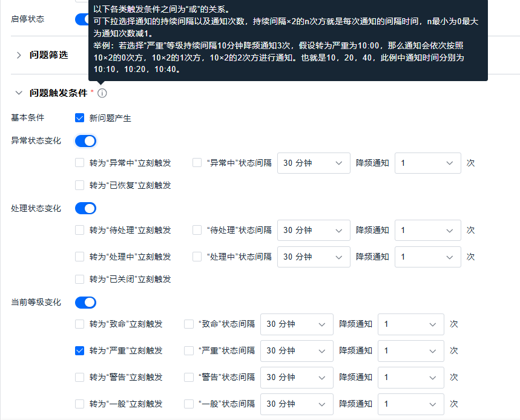Check the "警告"状态间隔 checkbox

coord(188,377)
